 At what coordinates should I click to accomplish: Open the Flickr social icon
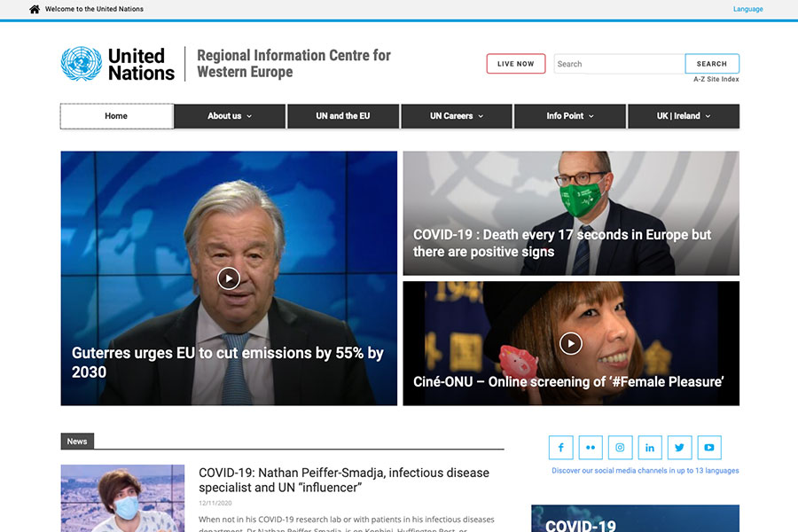[591, 448]
